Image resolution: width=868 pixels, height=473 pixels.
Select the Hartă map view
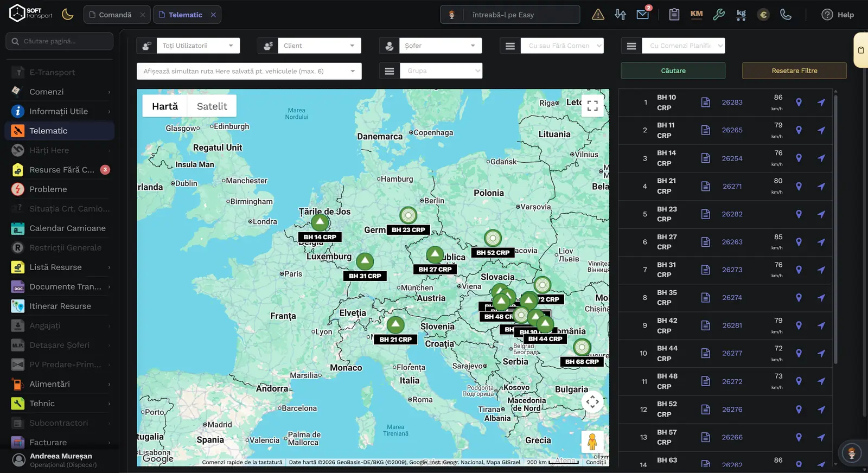tap(165, 106)
